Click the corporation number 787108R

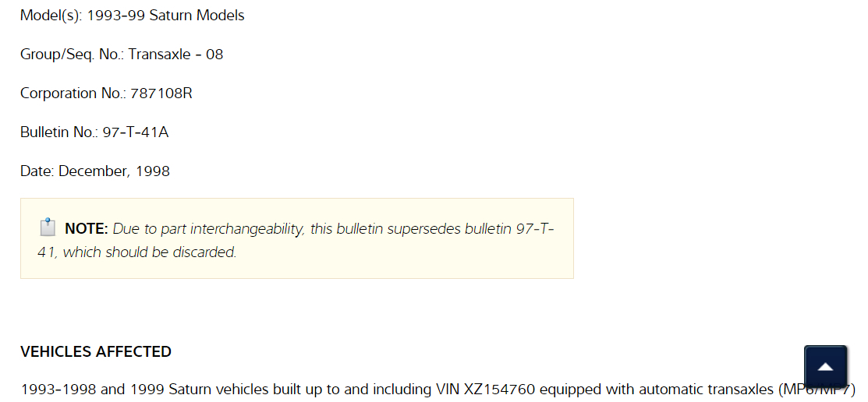click(161, 93)
